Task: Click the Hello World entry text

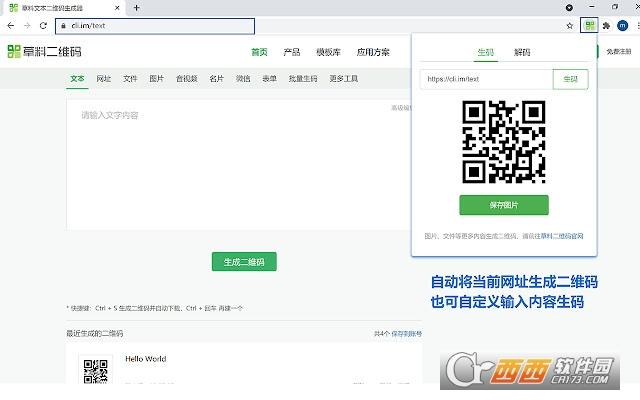Action: point(146,359)
